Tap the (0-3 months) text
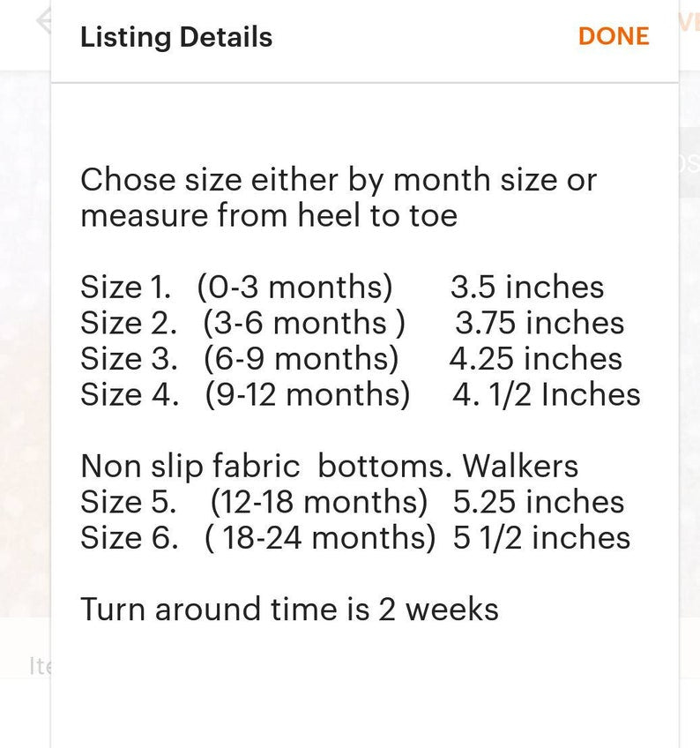Viewport: 700px width, 748px height. coord(294,288)
